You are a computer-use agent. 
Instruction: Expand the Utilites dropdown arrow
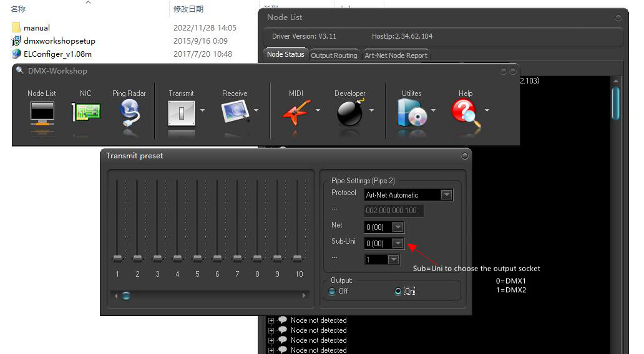point(433,110)
